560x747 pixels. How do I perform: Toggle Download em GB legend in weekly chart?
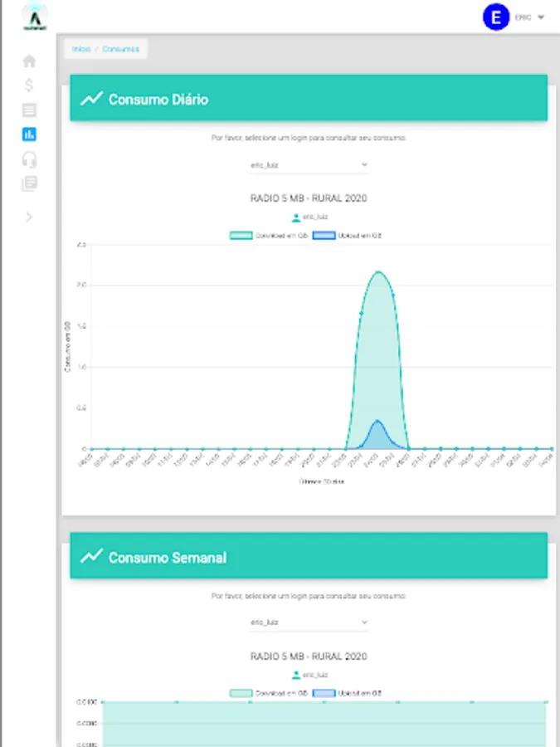click(269, 693)
